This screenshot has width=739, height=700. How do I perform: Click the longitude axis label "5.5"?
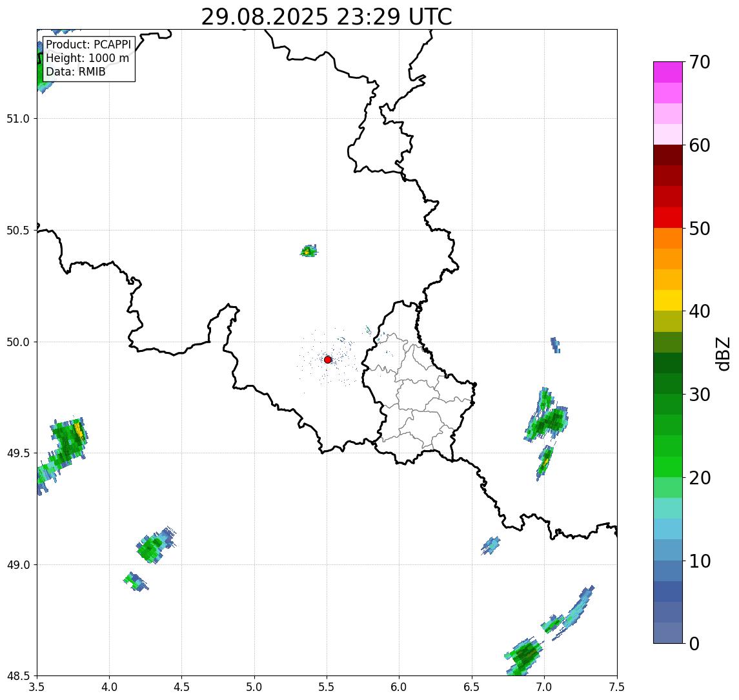tap(327, 687)
